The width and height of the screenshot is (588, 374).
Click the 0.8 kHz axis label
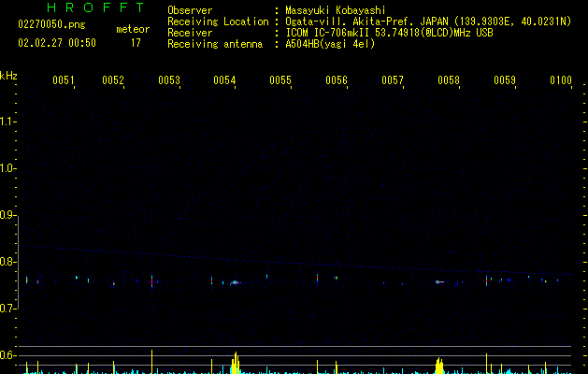click(7, 262)
